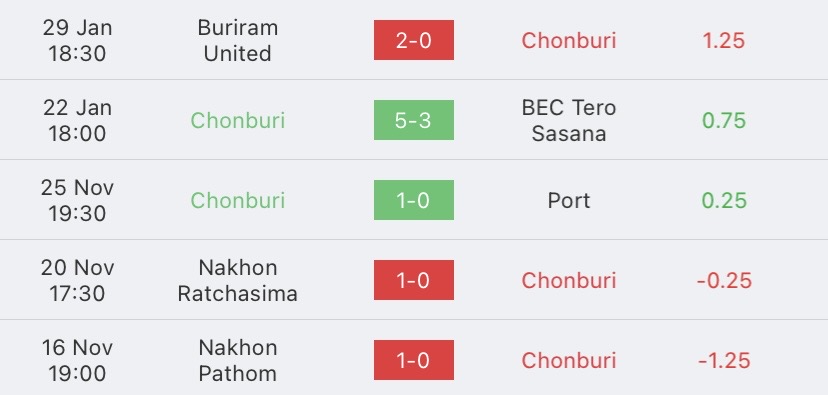
Task: Select Buriram United team name
Action: 238,41
